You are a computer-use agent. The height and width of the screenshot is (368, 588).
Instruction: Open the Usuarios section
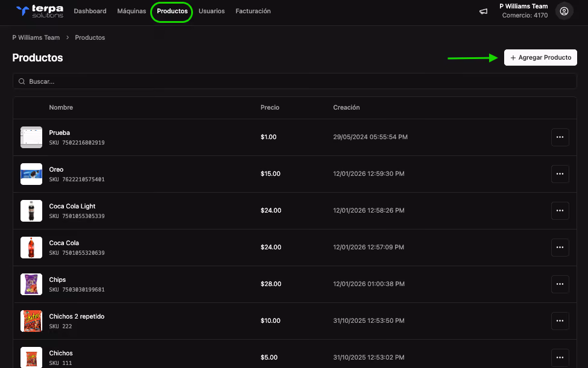click(x=212, y=11)
